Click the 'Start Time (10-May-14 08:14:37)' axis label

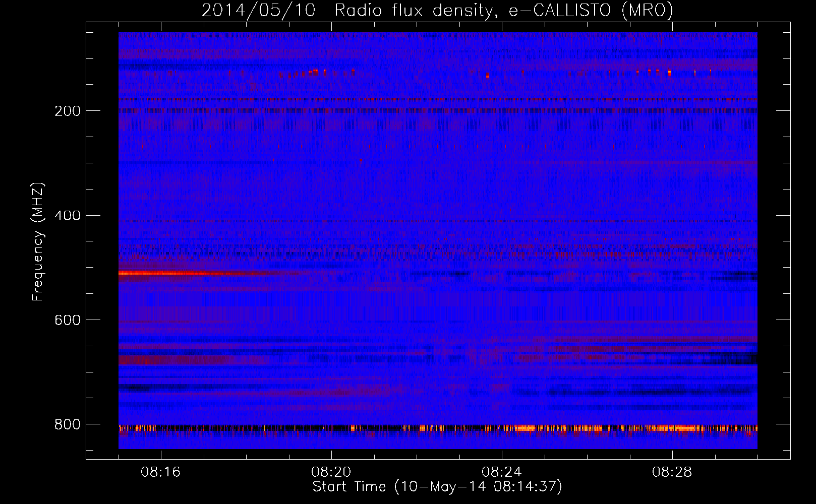coord(437,487)
